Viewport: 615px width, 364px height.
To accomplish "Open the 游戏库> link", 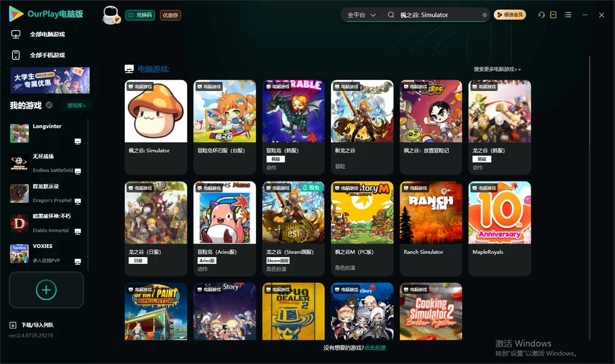I will coord(76,106).
